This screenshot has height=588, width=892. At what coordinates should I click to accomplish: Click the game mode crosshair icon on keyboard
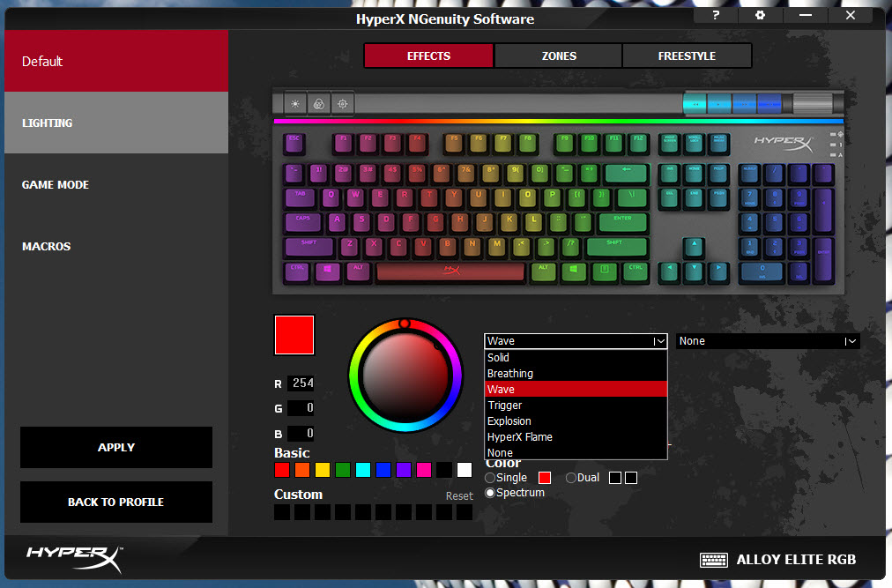[343, 104]
